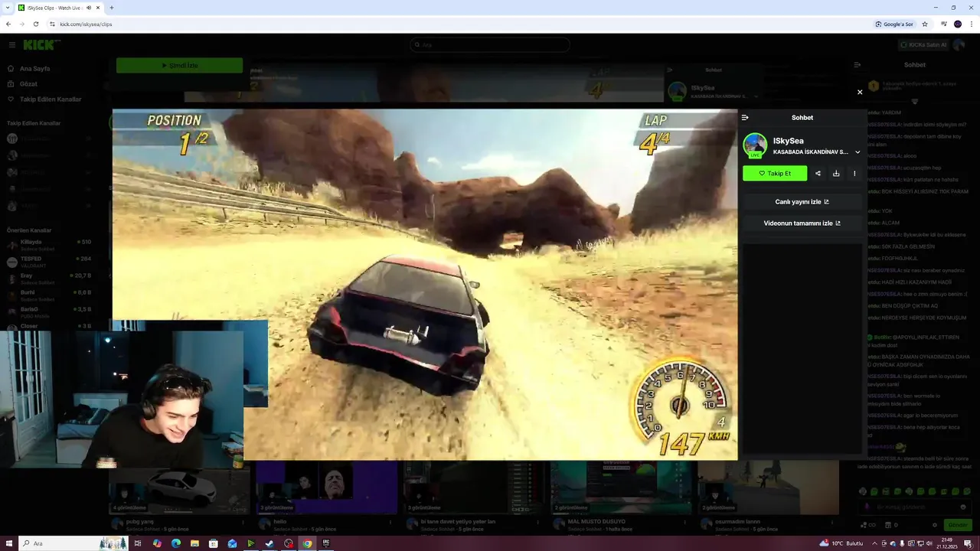Image resolution: width=980 pixels, height=551 pixels.
Task: Open File Explorer from the taskbar
Action: (194, 543)
